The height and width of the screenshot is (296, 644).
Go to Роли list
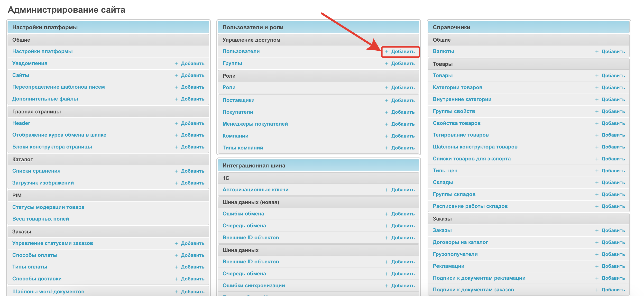tap(229, 87)
